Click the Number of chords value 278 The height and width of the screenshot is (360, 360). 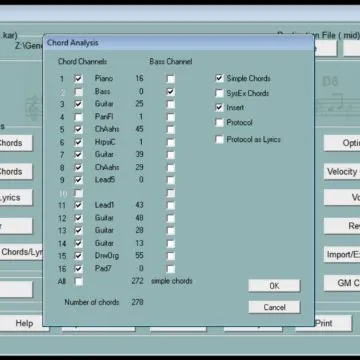(137, 302)
